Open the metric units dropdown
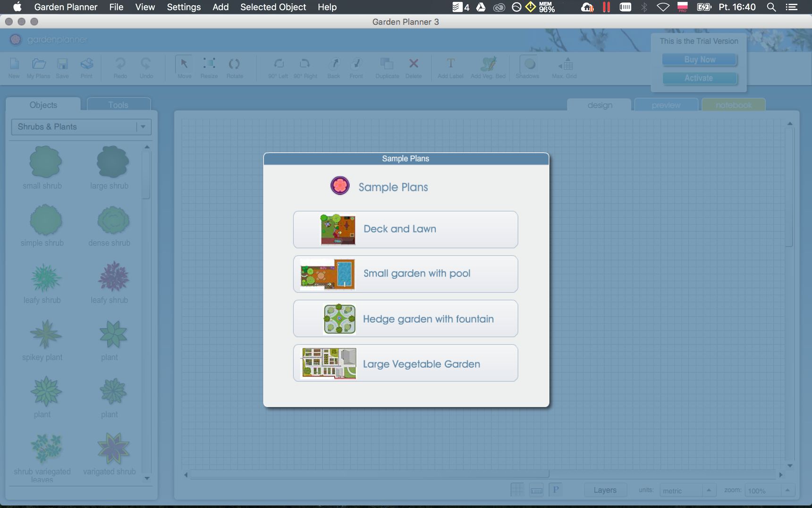Viewport: 812px width, 508px height. click(687, 491)
